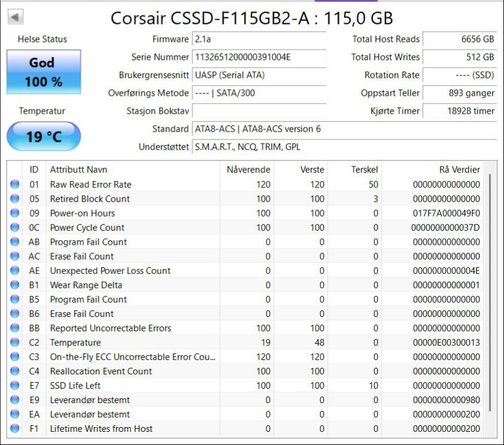Click status icon for Temperature attribute row
504x445 pixels.
pyautogui.click(x=15, y=343)
